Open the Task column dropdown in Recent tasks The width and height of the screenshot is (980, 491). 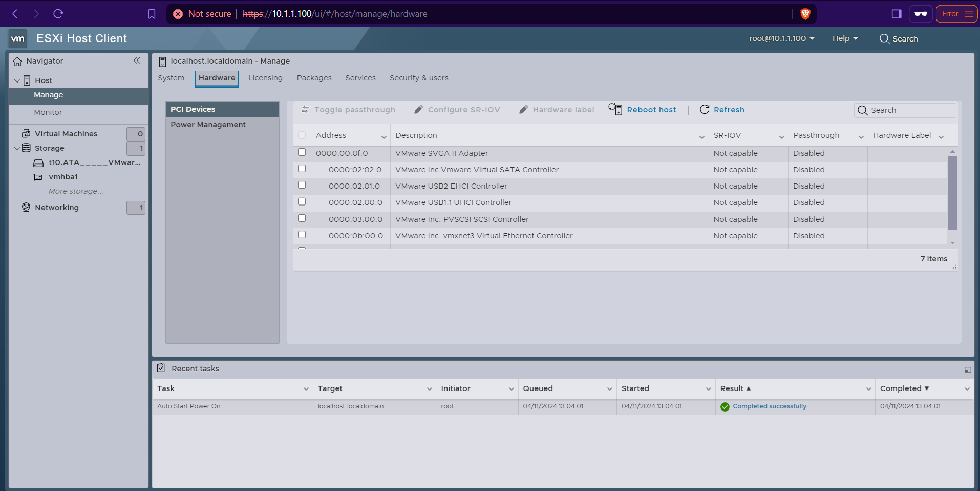pyautogui.click(x=306, y=389)
